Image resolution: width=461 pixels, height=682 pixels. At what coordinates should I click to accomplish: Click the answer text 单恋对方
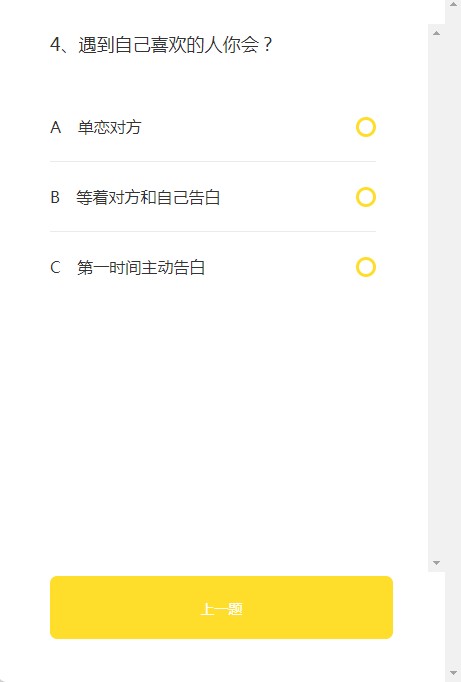point(109,127)
